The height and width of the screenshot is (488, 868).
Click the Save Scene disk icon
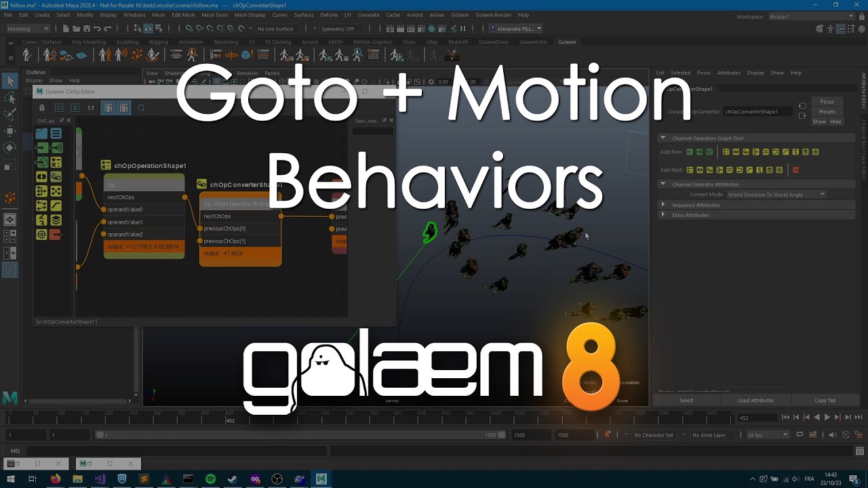click(x=86, y=28)
